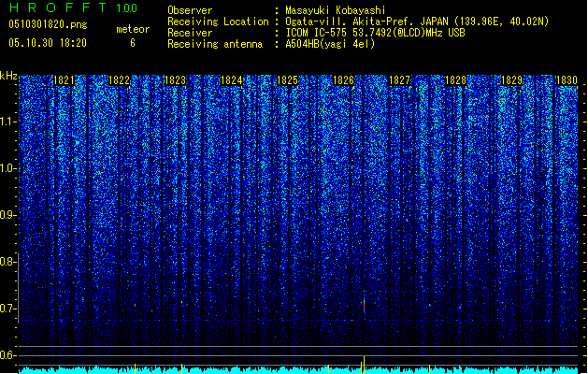Click the 1.0 kHz axis label
This screenshot has width=588, height=374.
tap(8, 168)
